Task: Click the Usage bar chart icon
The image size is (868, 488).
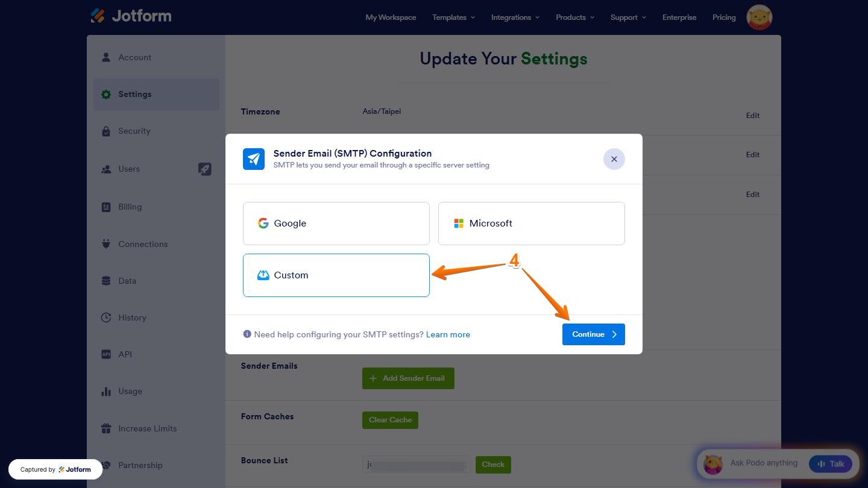Action: pyautogui.click(x=106, y=391)
